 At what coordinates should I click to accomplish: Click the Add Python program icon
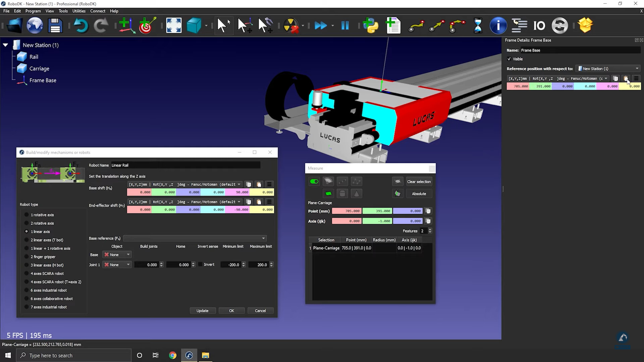pos(370,25)
